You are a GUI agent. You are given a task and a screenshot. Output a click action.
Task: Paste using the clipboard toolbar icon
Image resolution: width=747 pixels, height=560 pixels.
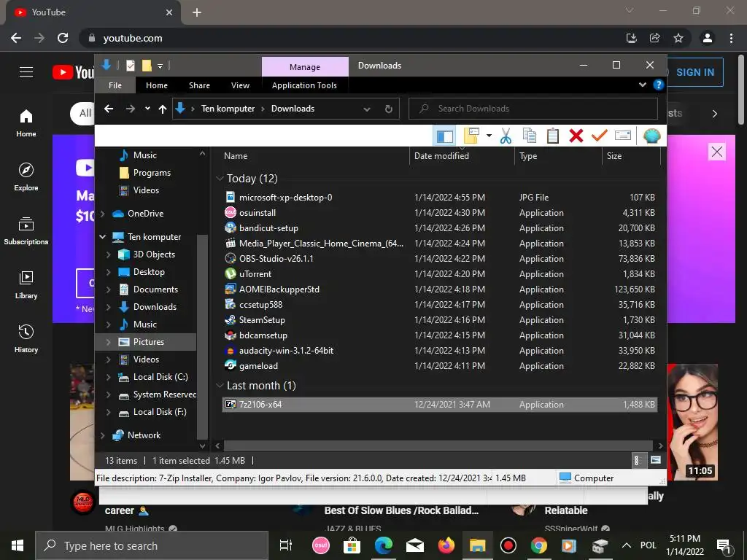[553, 136]
